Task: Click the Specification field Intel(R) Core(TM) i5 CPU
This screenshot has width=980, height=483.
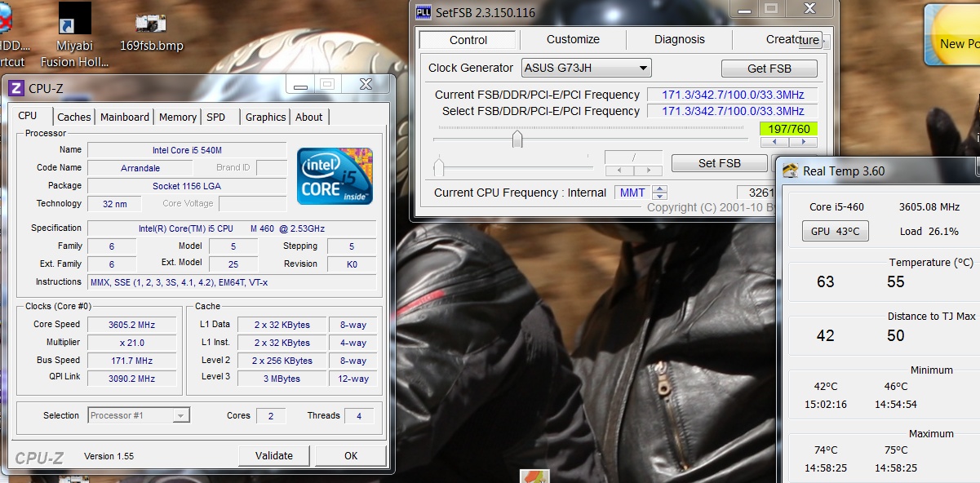Action: click(x=232, y=228)
